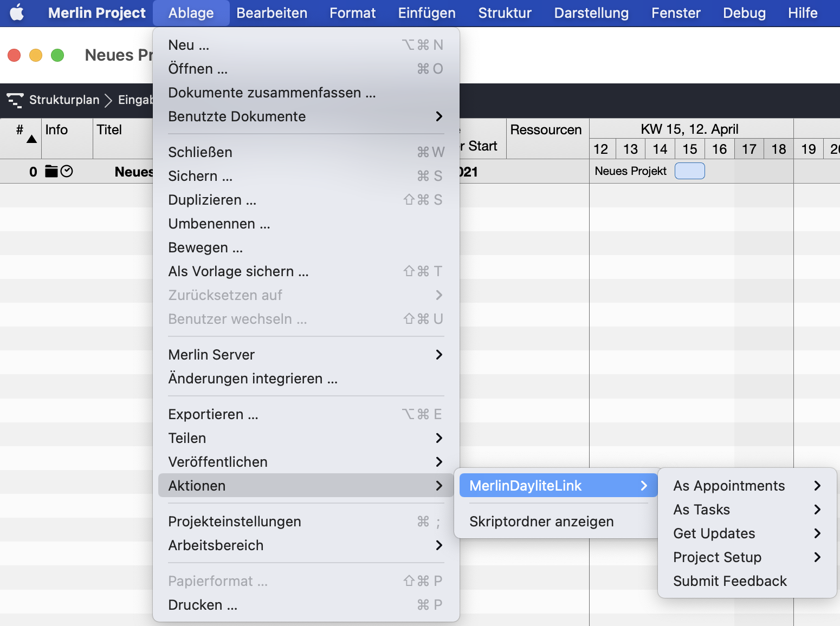Click day 15 in the timeline header
The height and width of the screenshot is (626, 840).
coord(689,149)
